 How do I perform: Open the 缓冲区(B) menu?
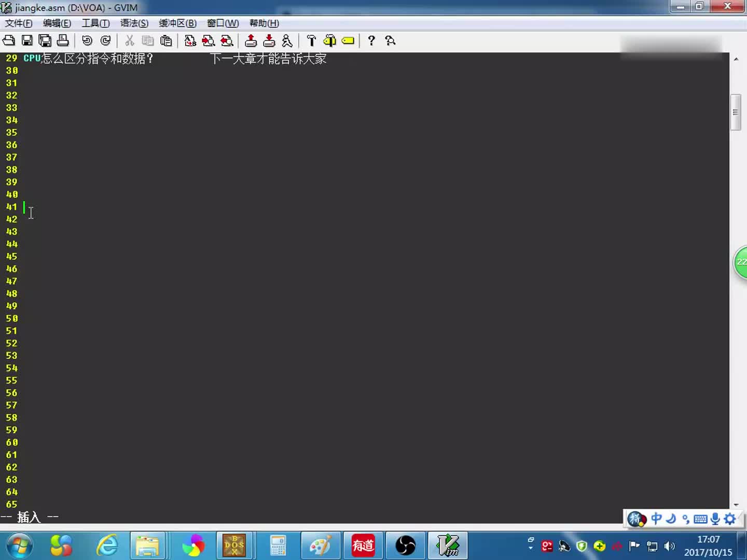click(x=177, y=23)
